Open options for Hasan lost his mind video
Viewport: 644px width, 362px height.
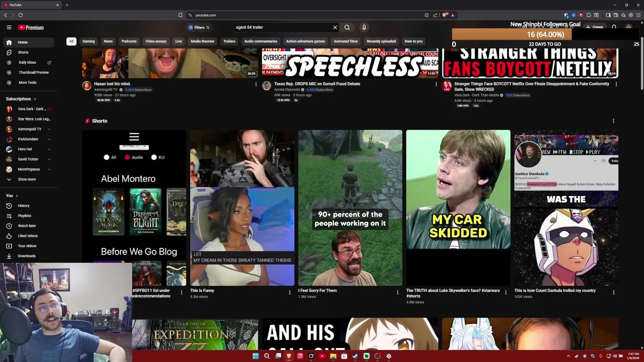256,84
